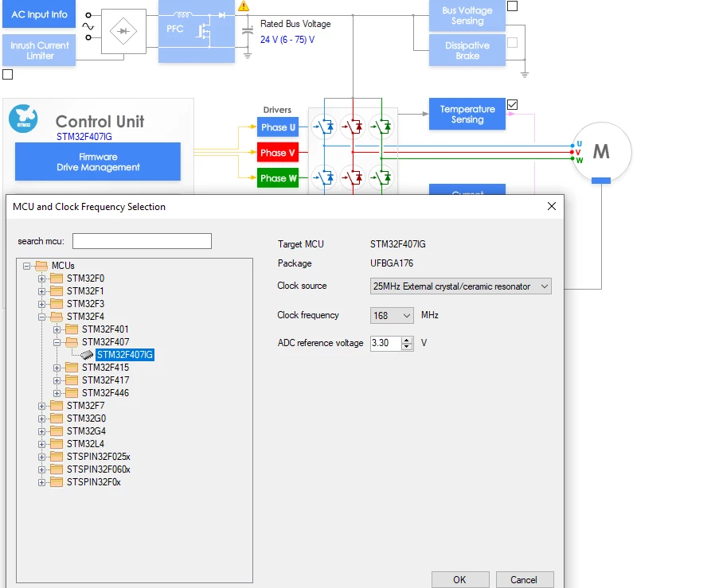715x588 pixels.
Task: Open Firmware Drive Management block
Action: coord(98,162)
